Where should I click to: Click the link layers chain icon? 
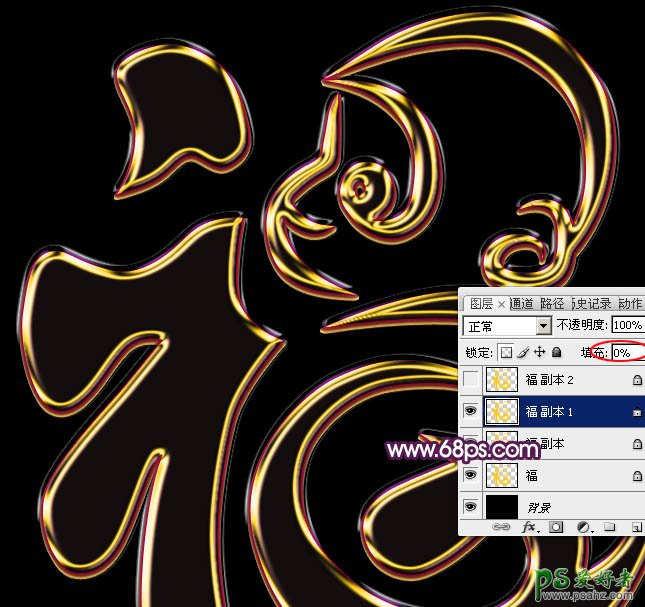click(x=502, y=526)
